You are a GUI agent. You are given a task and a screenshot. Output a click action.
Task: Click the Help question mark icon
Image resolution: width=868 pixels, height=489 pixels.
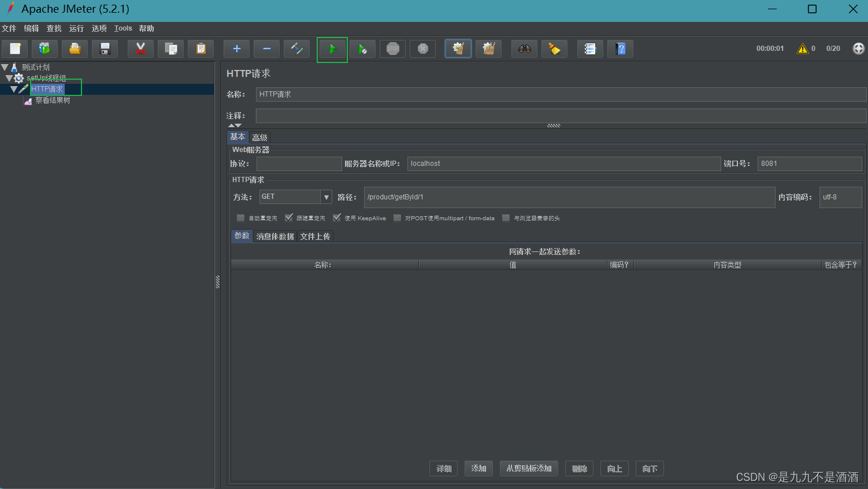tap(621, 49)
